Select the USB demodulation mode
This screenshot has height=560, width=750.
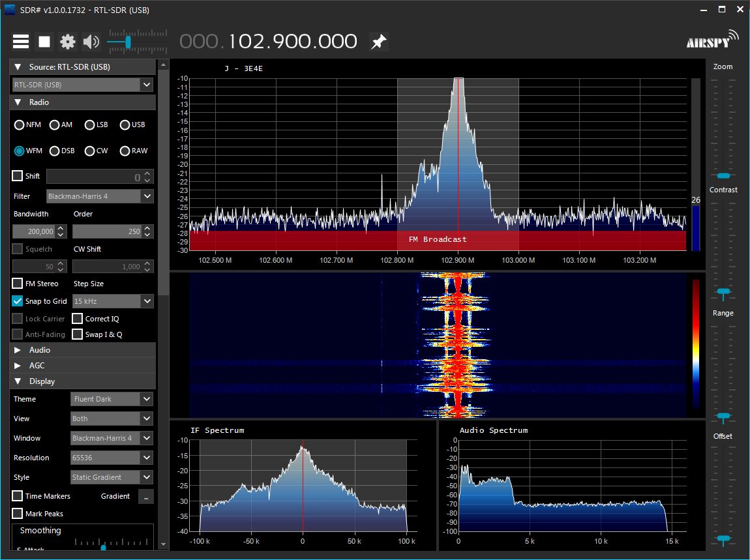125,125
